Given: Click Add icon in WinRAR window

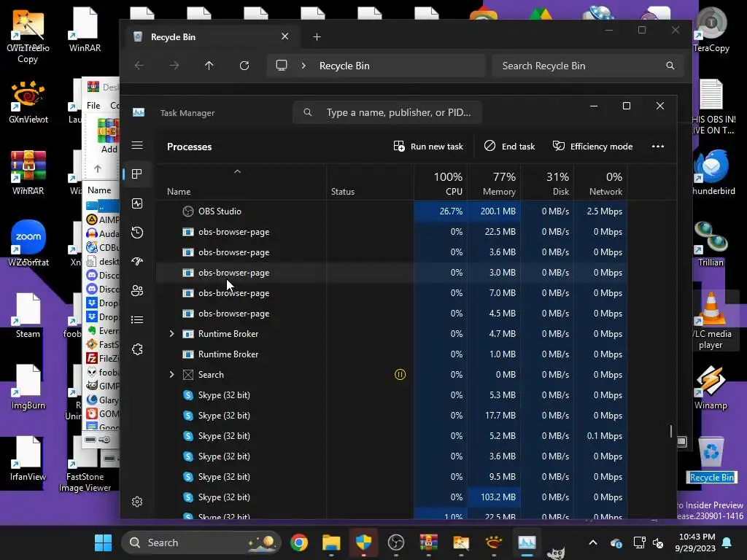Looking at the screenshot, I should pyautogui.click(x=109, y=136).
